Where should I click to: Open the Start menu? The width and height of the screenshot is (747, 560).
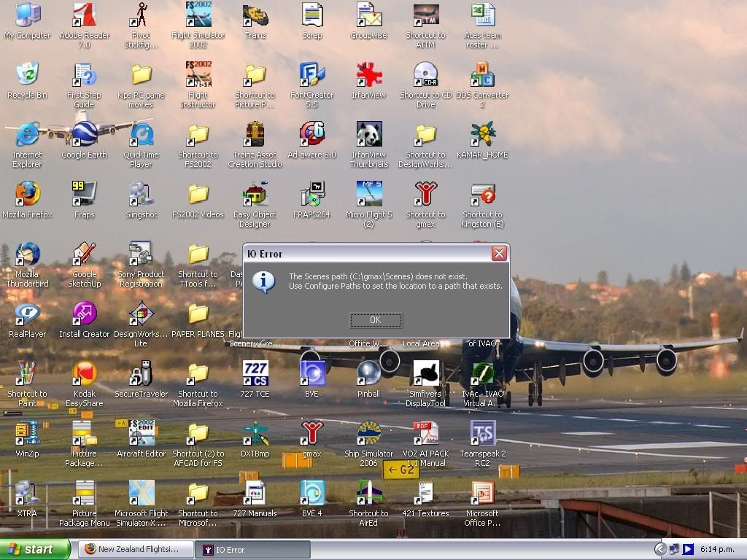35,549
